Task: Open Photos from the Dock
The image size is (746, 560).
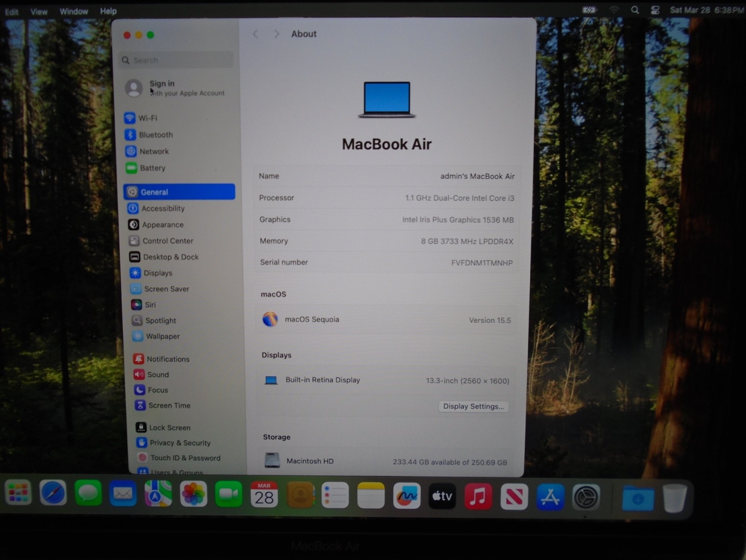Action: click(x=193, y=494)
